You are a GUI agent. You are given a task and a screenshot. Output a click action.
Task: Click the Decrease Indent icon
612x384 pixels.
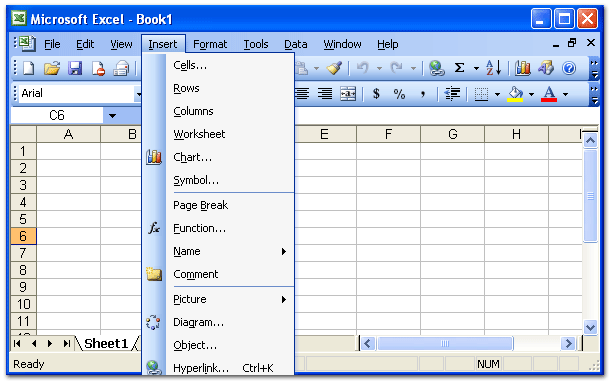tap(452, 94)
